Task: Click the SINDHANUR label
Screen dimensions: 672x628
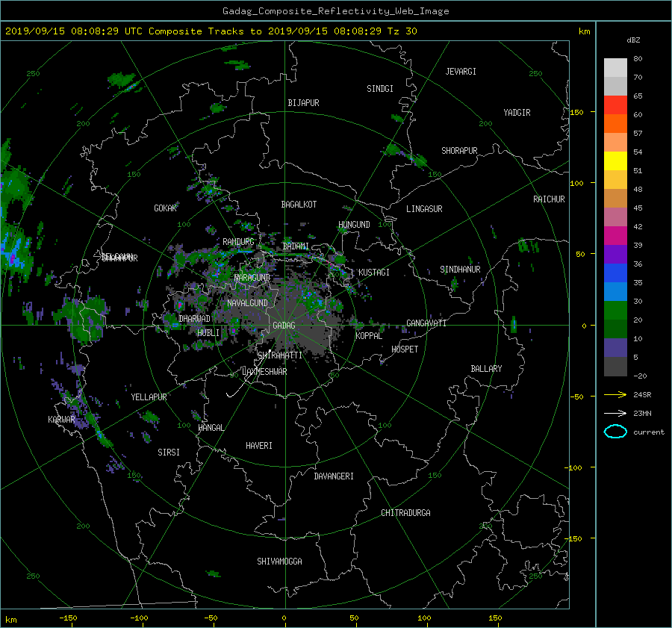Action: 460,270
